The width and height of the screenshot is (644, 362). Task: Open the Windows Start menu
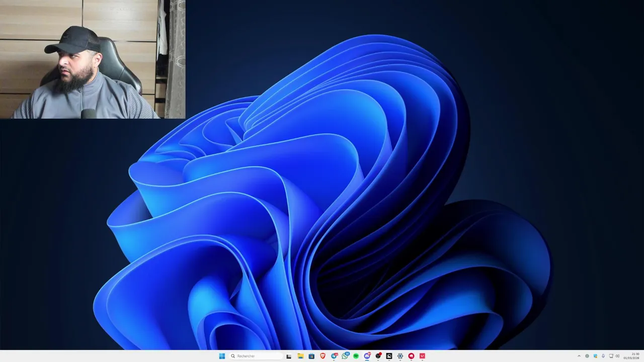[x=222, y=356]
